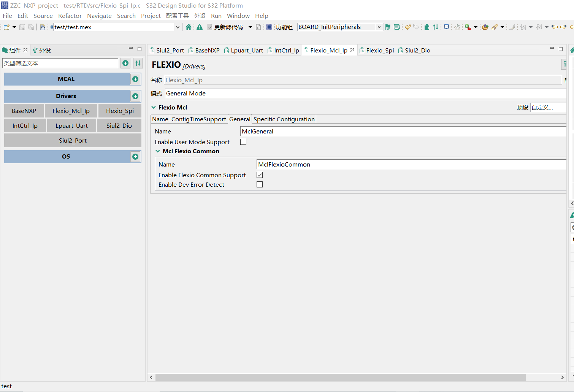Click the Save toolbar icon

click(22, 27)
